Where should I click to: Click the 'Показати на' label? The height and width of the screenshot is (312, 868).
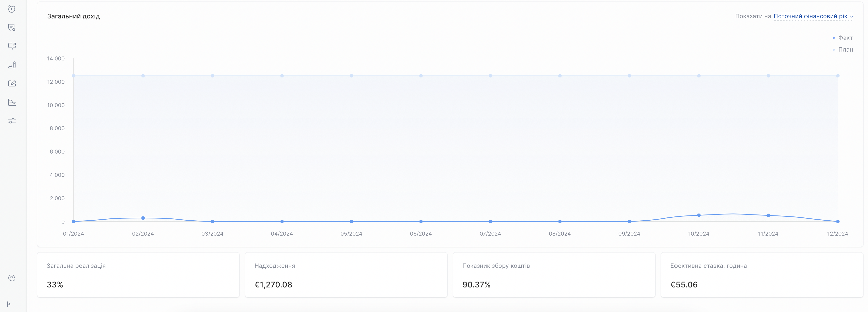[x=753, y=16]
